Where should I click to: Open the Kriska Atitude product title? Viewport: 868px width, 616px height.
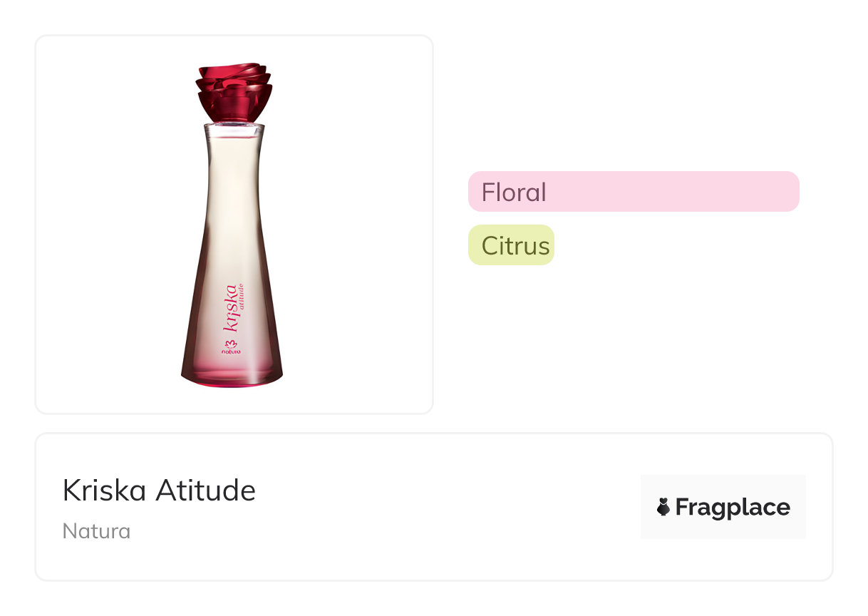pos(159,491)
